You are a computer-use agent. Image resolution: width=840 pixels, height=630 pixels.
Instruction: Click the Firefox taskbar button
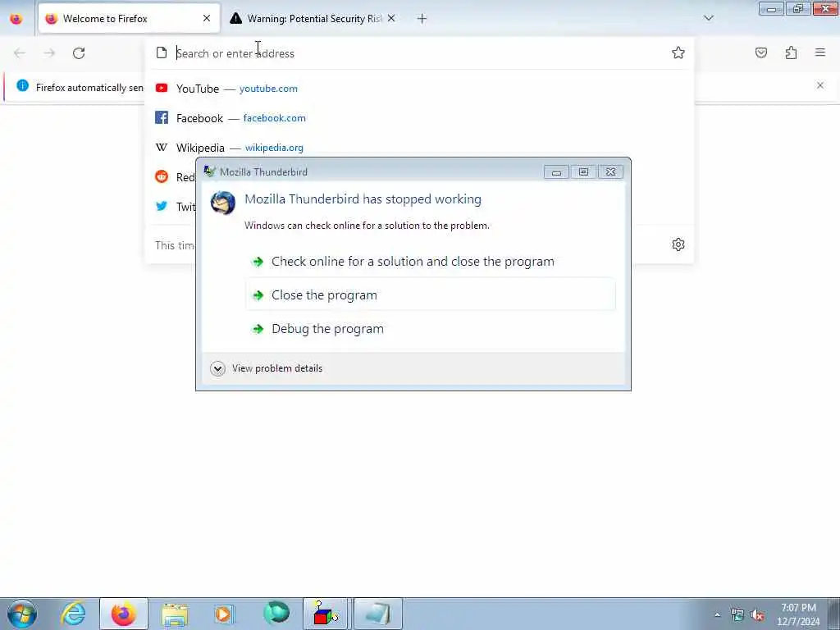[x=123, y=614]
